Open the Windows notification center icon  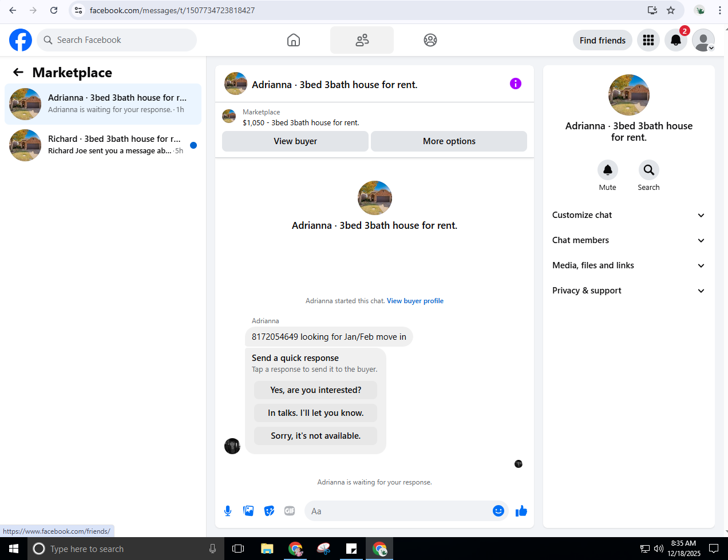point(714,549)
